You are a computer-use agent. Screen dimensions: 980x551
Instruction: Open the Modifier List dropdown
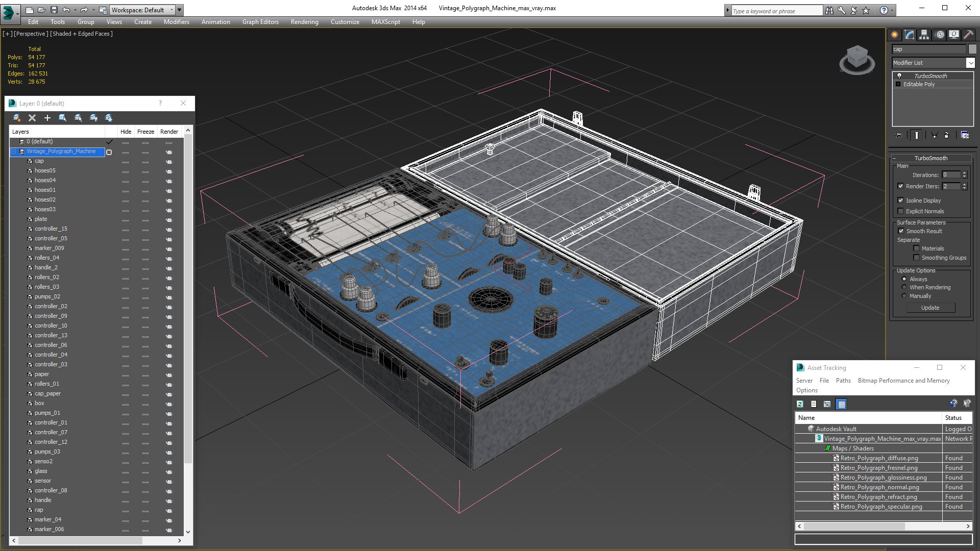tap(970, 63)
